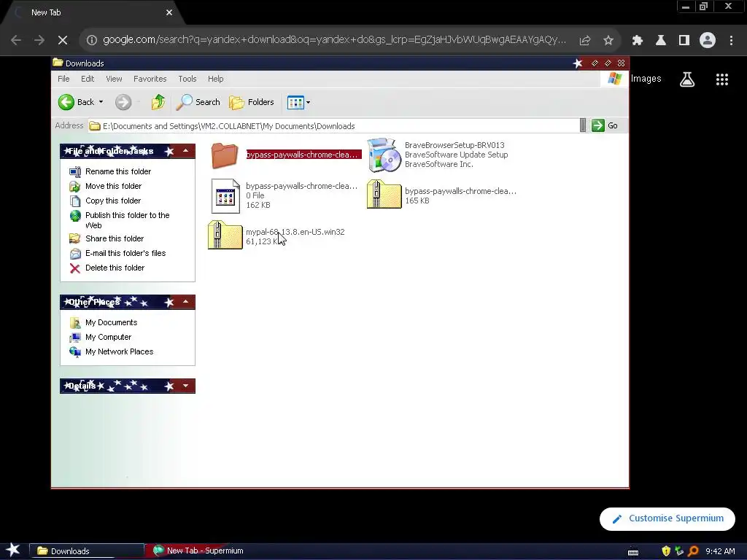Image resolution: width=747 pixels, height=560 pixels.
Task: Open the File menu
Action: click(x=63, y=79)
